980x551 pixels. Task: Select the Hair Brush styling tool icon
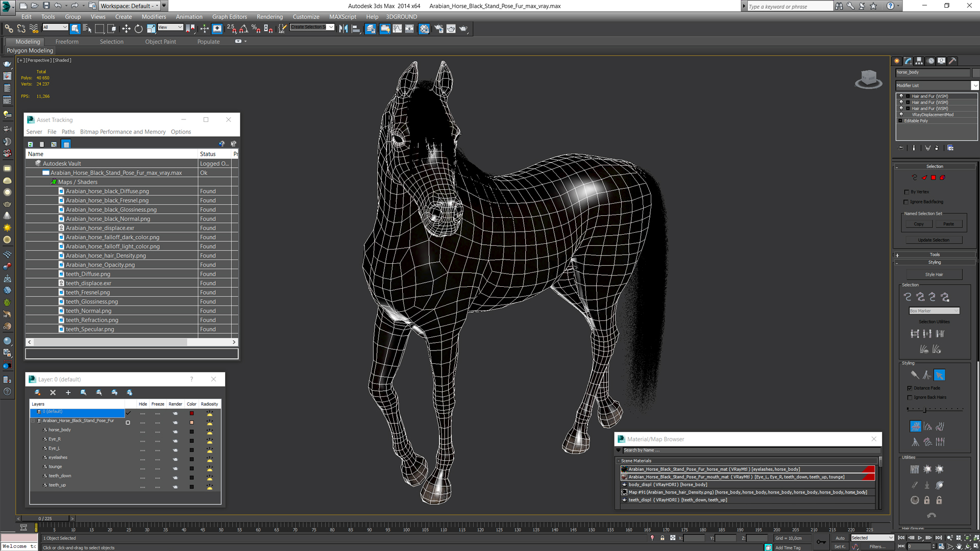(914, 375)
